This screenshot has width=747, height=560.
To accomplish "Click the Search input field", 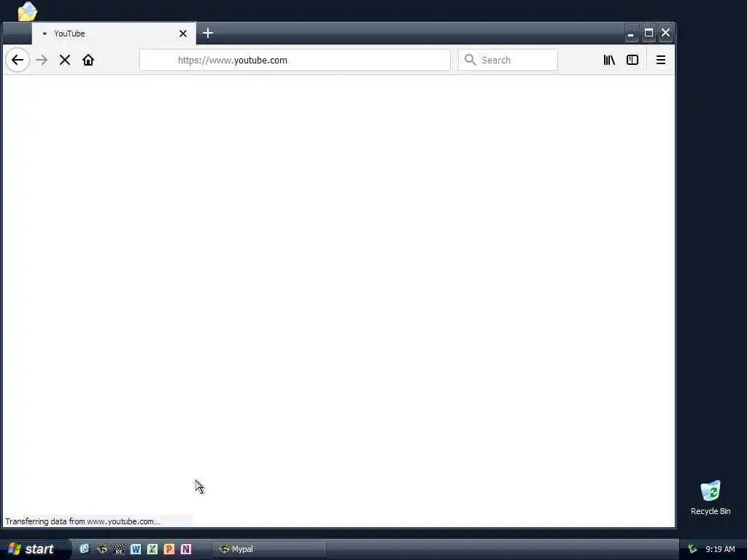I will [x=508, y=60].
